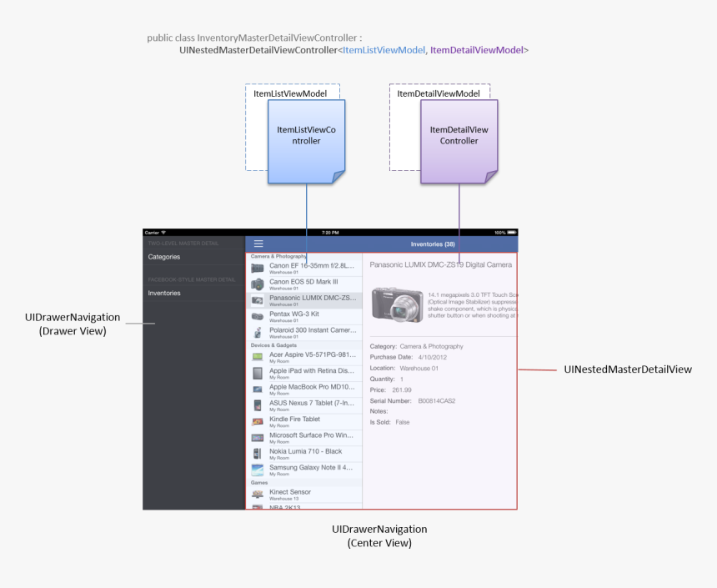Screen dimensions: 717x588
Task: Open Nokia Lumia 710 - Black item
Action: click(304, 454)
